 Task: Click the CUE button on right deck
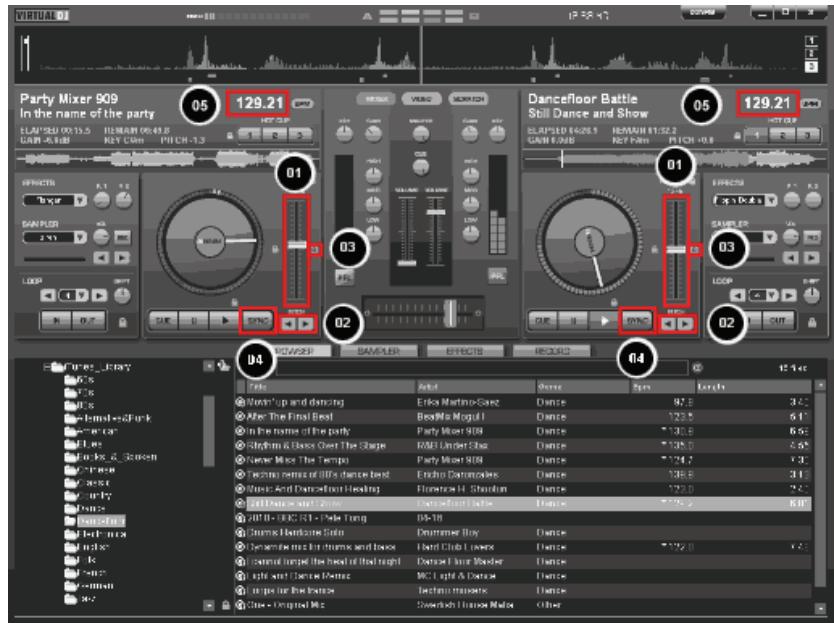pyautogui.click(x=543, y=321)
